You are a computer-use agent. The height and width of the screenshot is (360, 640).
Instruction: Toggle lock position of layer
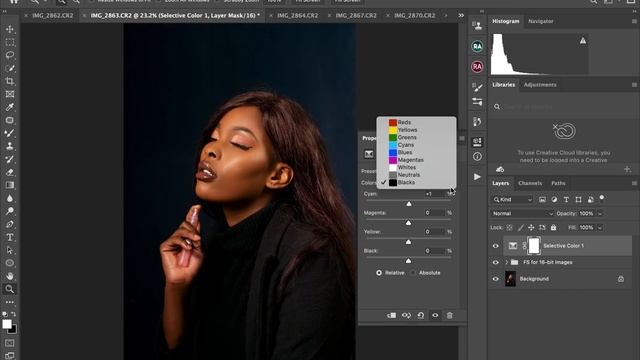(531, 228)
